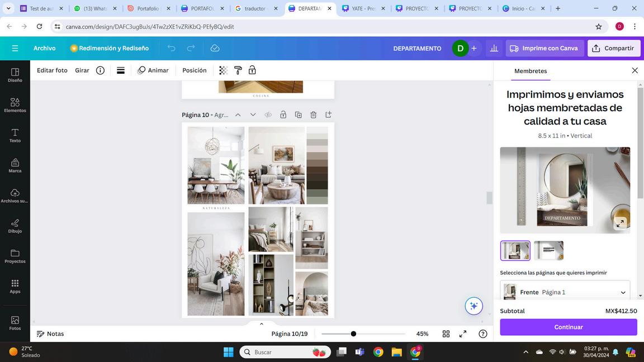
Task: Open the Apps sidebar panel
Action: coord(15,286)
